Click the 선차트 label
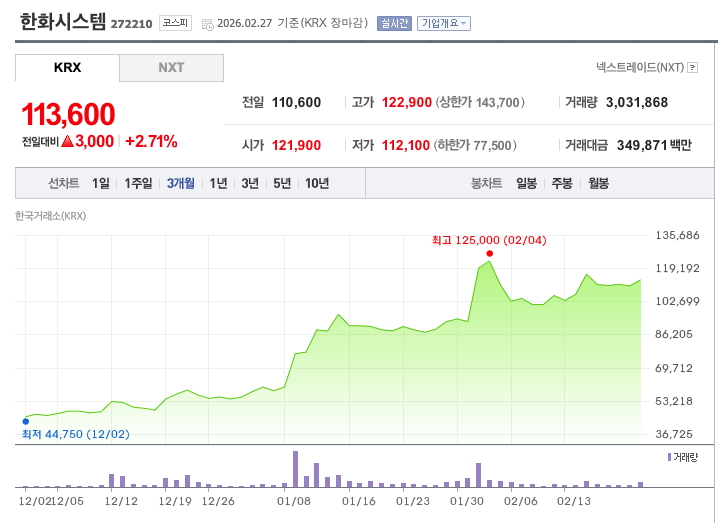 click(x=64, y=184)
